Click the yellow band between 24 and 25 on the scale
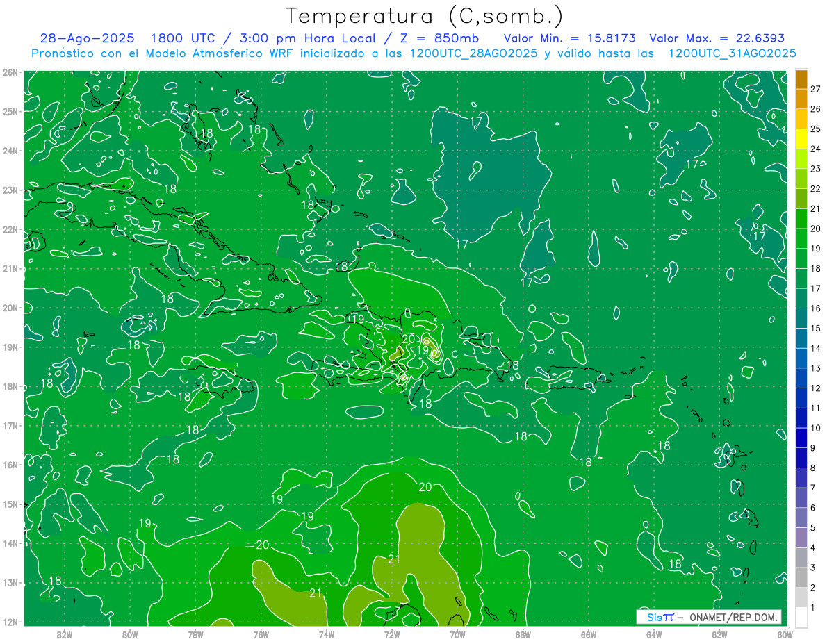834x644 pixels. 801,139
